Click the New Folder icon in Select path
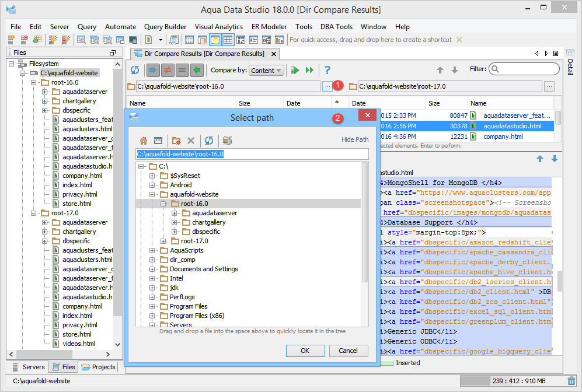 point(176,141)
